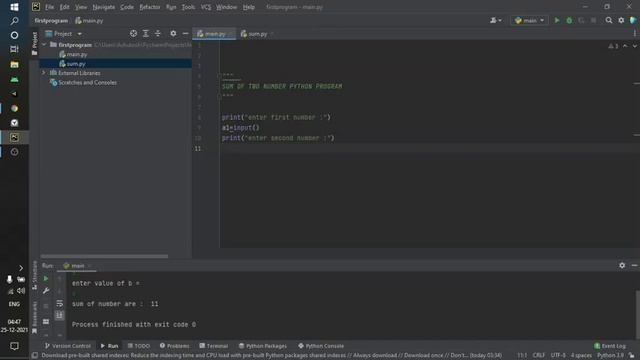This screenshot has height=360, width=640.
Task: Open Version Control tool window
Action: (x=68, y=346)
